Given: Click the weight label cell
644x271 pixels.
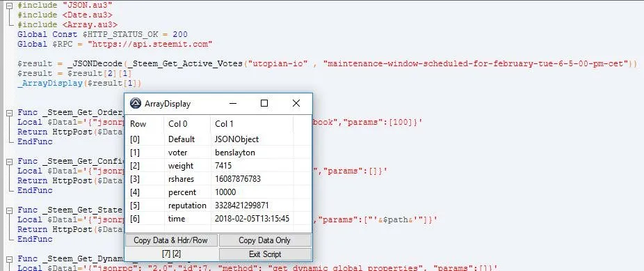Looking at the screenshot, I should [187, 166].
